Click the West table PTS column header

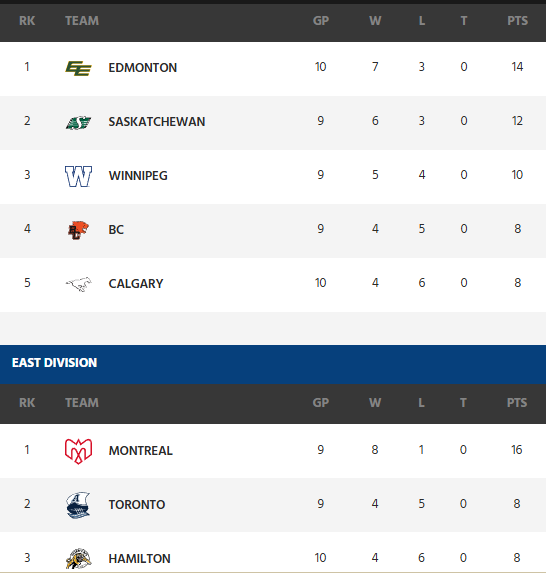coord(517,21)
